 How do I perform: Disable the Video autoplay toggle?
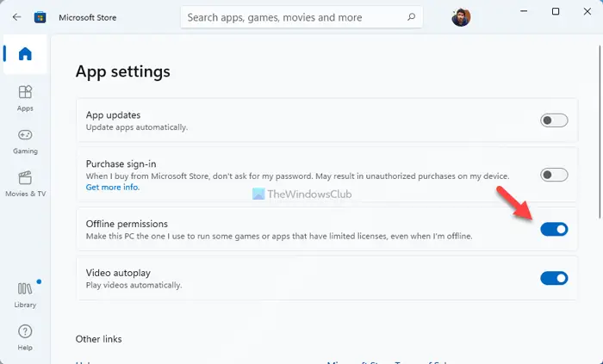click(554, 278)
